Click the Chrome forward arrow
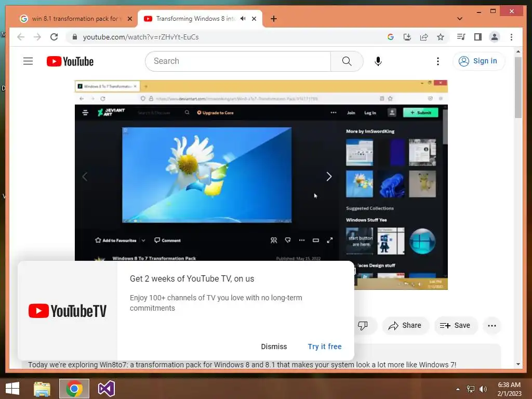The height and width of the screenshot is (399, 532). click(x=37, y=37)
